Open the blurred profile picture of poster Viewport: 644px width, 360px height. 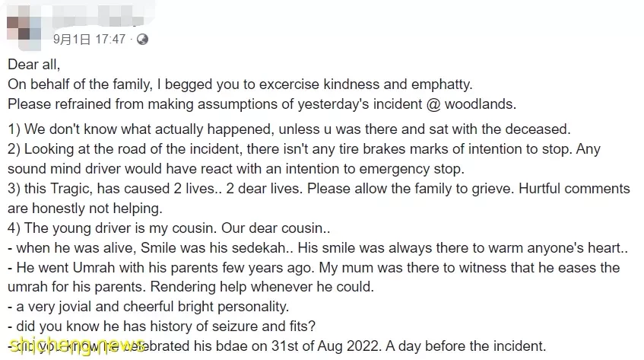pyautogui.click(x=24, y=27)
